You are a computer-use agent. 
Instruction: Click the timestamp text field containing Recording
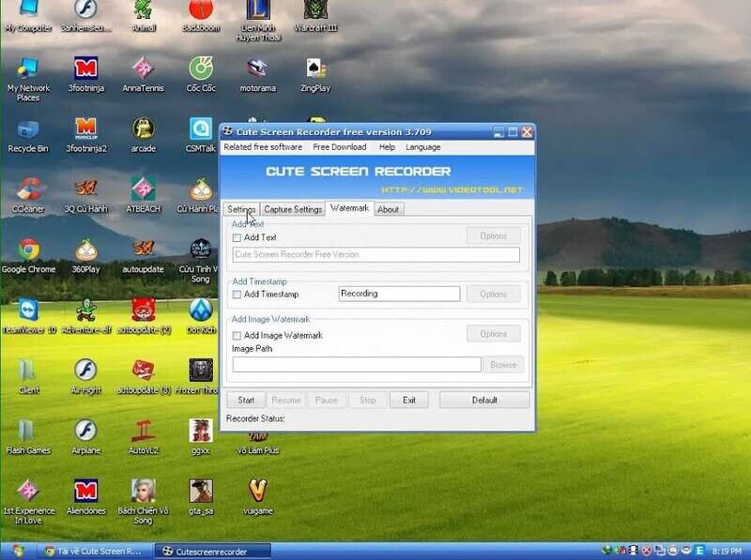pos(399,294)
